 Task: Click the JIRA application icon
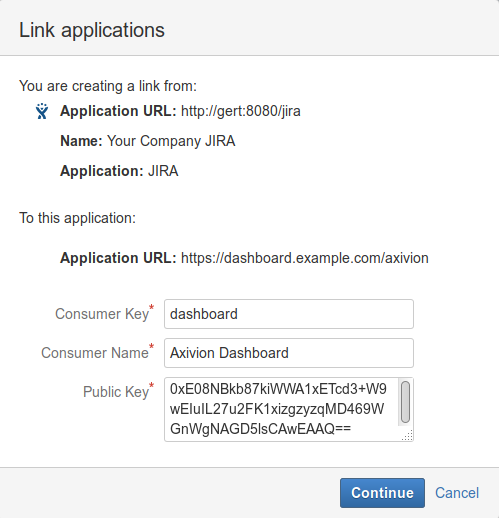tap(42, 111)
